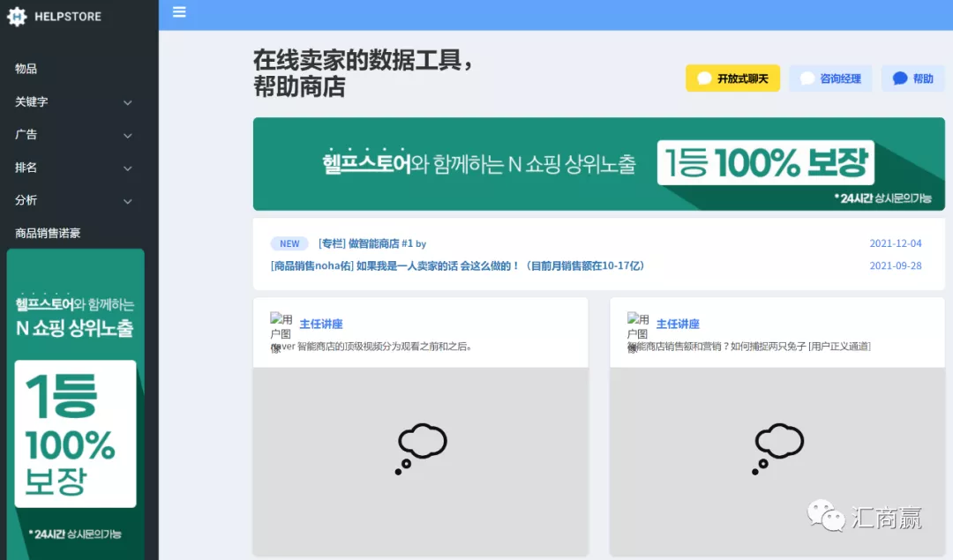Click the 帮助 help button
Image resolution: width=953 pixels, height=560 pixels.
(913, 78)
